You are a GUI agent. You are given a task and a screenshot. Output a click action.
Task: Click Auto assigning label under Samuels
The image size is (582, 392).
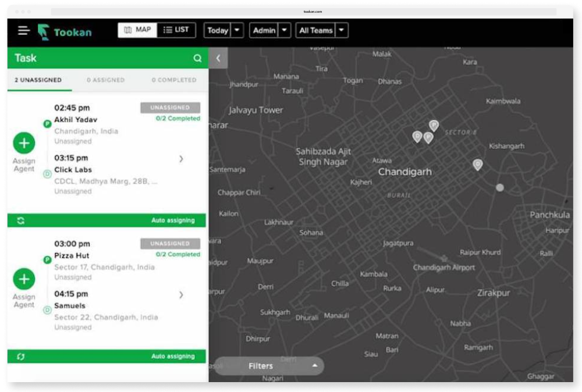(173, 356)
